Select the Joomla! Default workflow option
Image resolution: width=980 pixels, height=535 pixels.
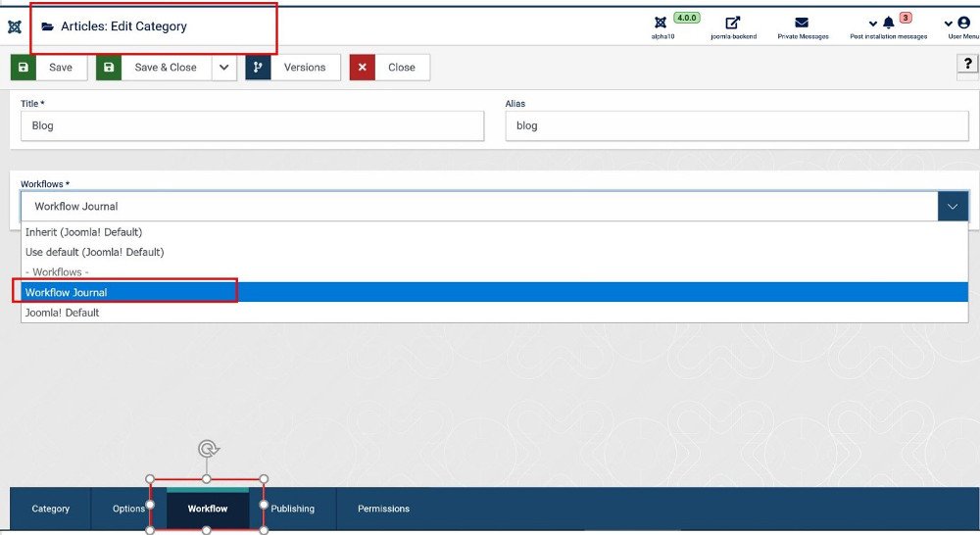[494, 313]
